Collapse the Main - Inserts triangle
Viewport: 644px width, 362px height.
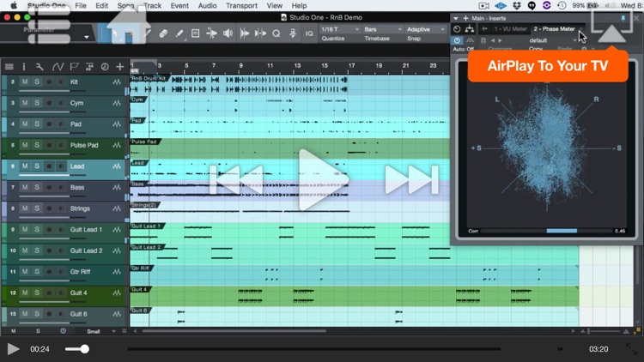(455, 18)
